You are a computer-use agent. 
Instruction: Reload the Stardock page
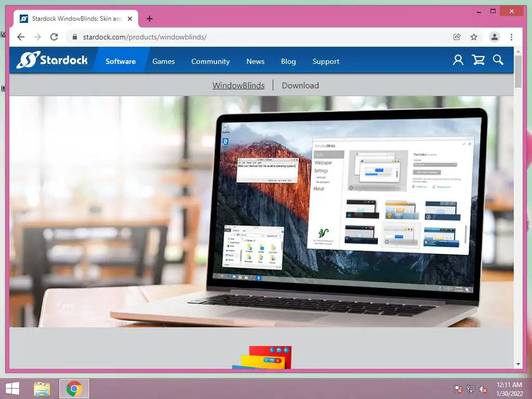pos(54,37)
